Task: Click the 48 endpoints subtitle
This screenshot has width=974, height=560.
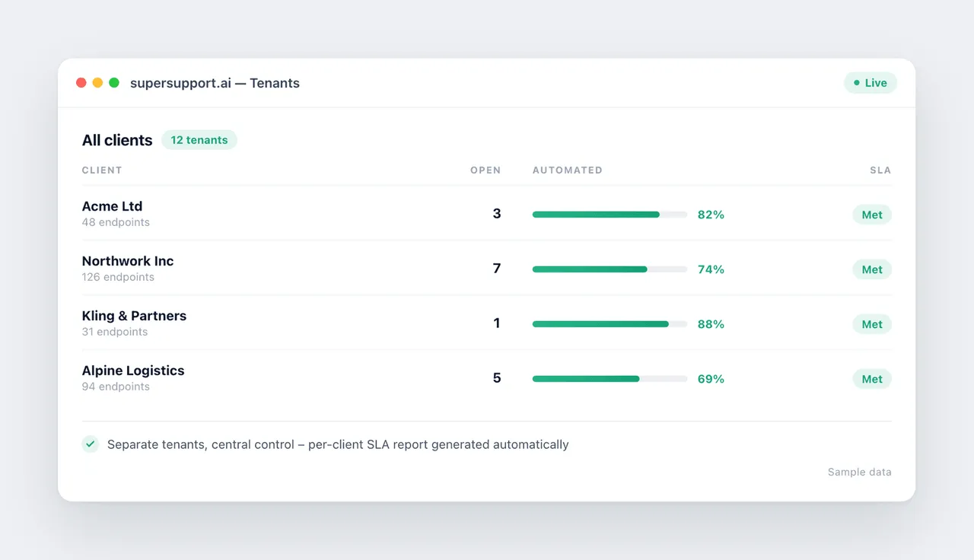Action: click(x=116, y=222)
